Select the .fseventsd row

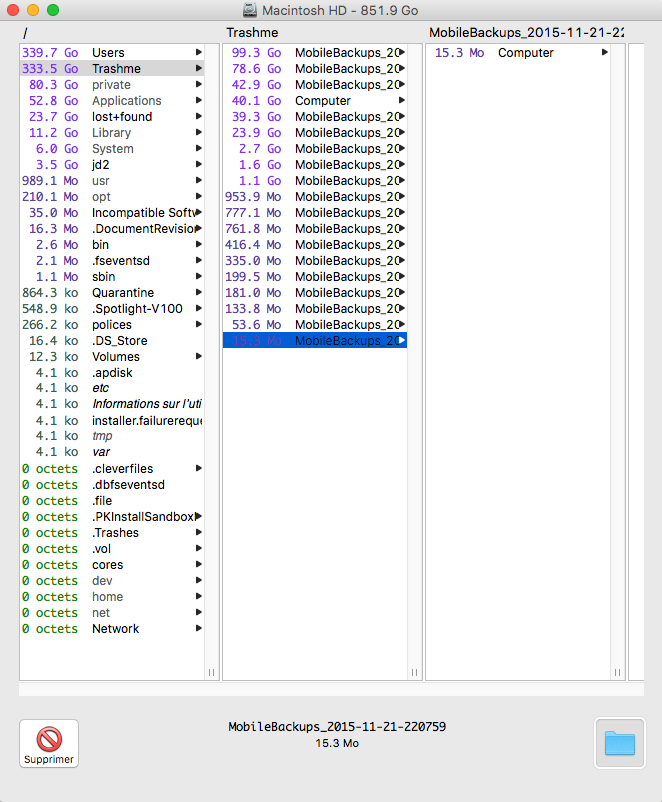tap(112, 260)
